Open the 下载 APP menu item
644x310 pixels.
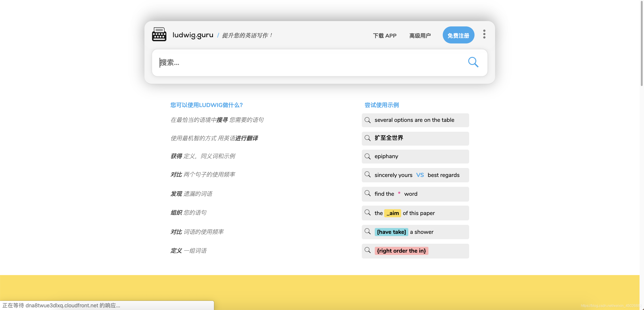tap(385, 36)
